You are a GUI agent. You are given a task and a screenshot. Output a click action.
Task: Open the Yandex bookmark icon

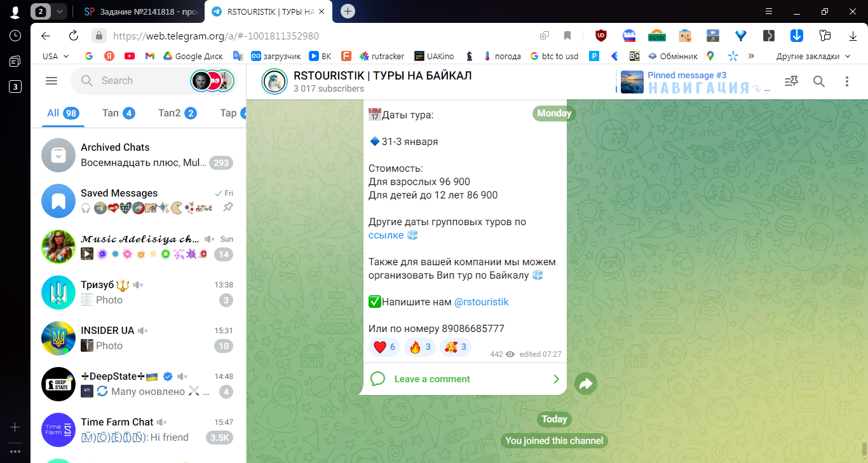[x=109, y=56]
